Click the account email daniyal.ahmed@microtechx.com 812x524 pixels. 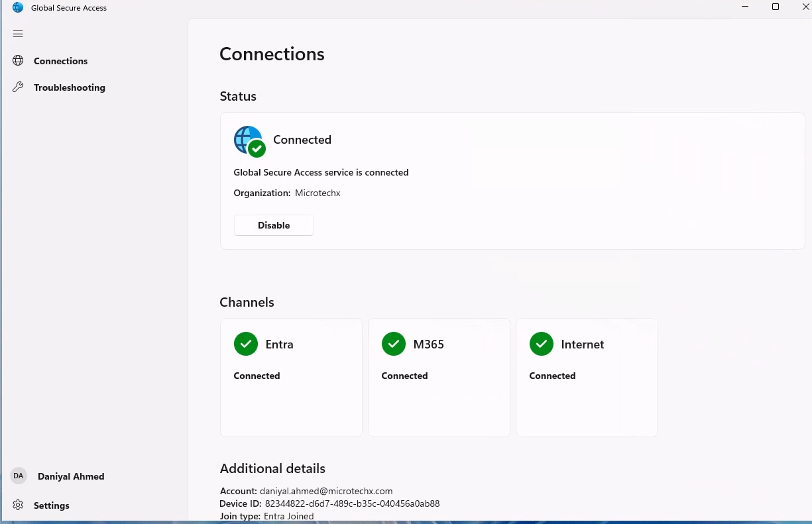pos(326,491)
